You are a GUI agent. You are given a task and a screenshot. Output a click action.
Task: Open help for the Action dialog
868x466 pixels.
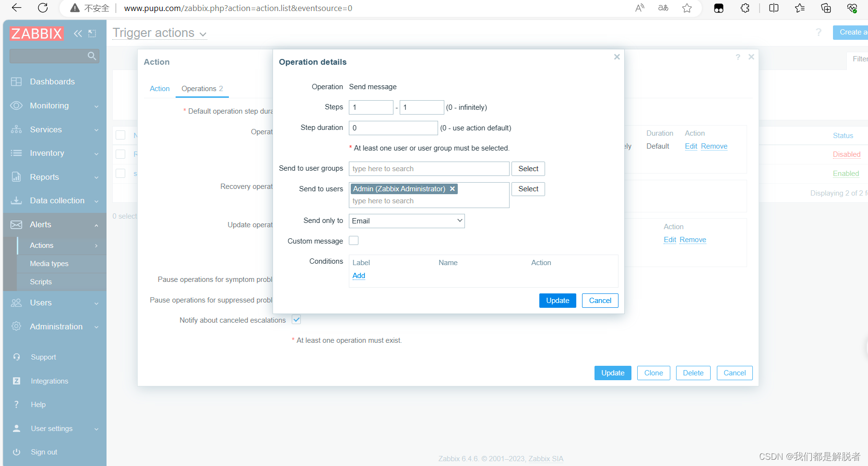(x=738, y=57)
